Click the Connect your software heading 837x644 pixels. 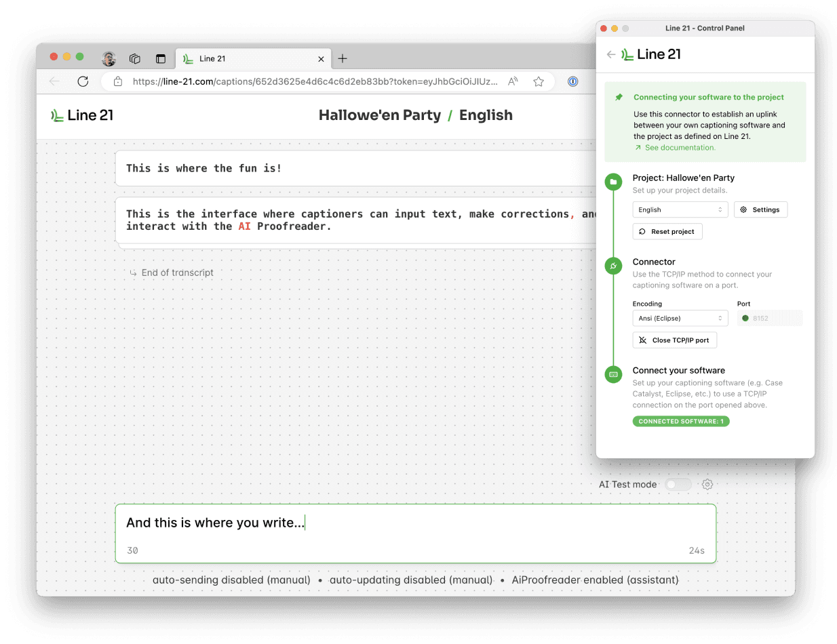679,370
